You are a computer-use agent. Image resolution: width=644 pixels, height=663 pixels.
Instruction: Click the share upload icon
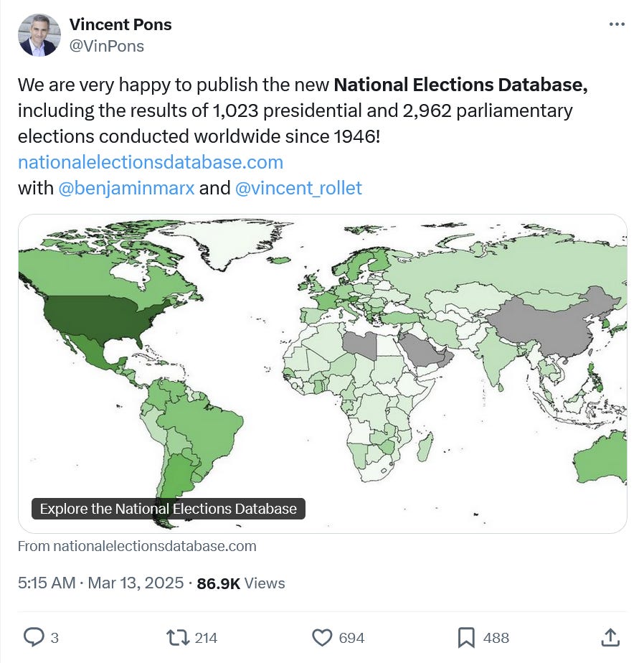pos(610,638)
